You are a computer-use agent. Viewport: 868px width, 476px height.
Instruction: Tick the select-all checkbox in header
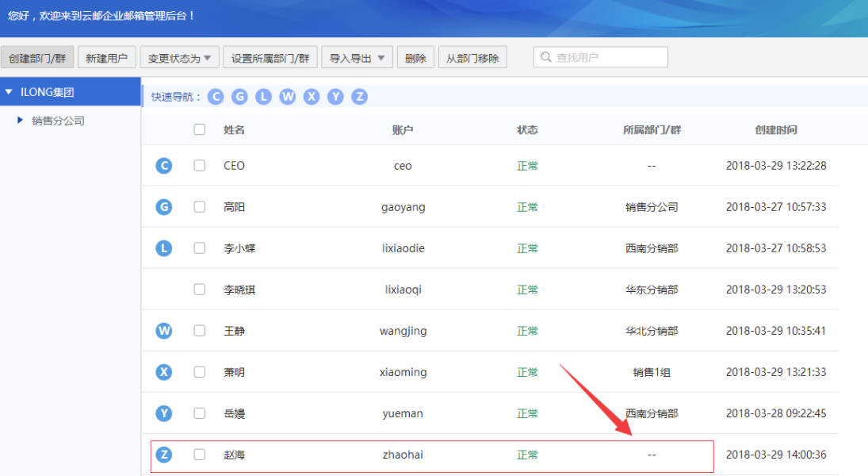[199, 129]
